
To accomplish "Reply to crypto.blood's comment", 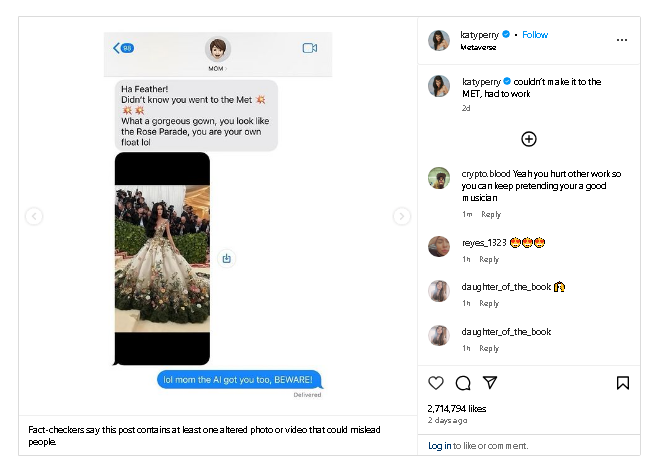I will [x=491, y=214].
